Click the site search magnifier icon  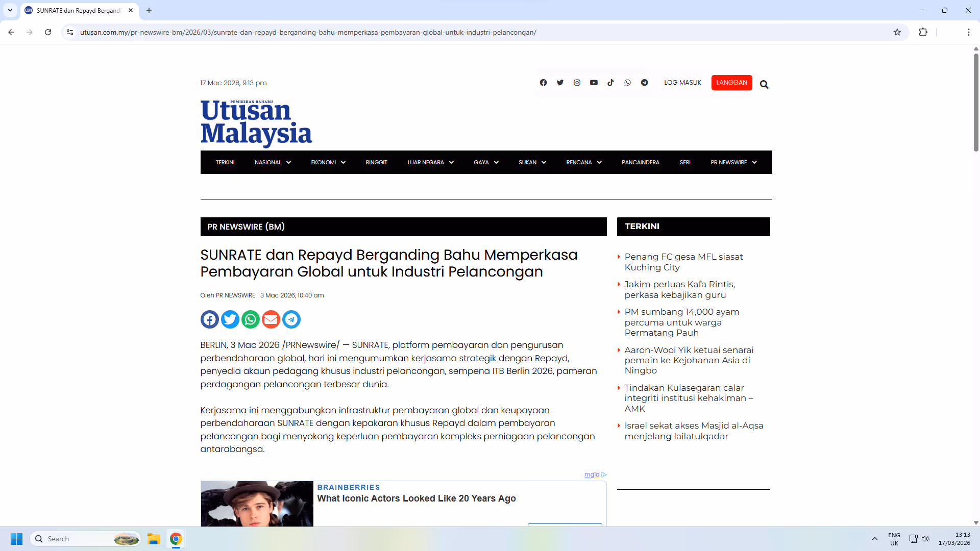764,84
